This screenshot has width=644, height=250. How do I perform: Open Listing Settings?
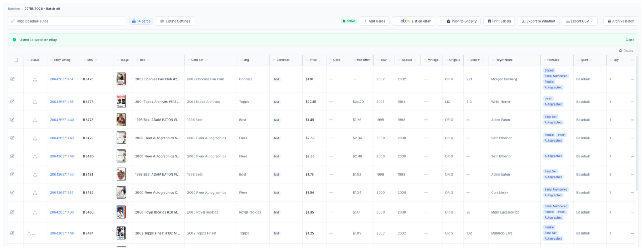pyautogui.click(x=175, y=21)
